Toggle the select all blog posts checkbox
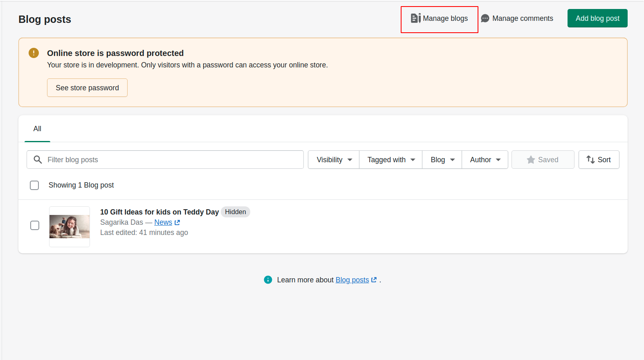 34,185
